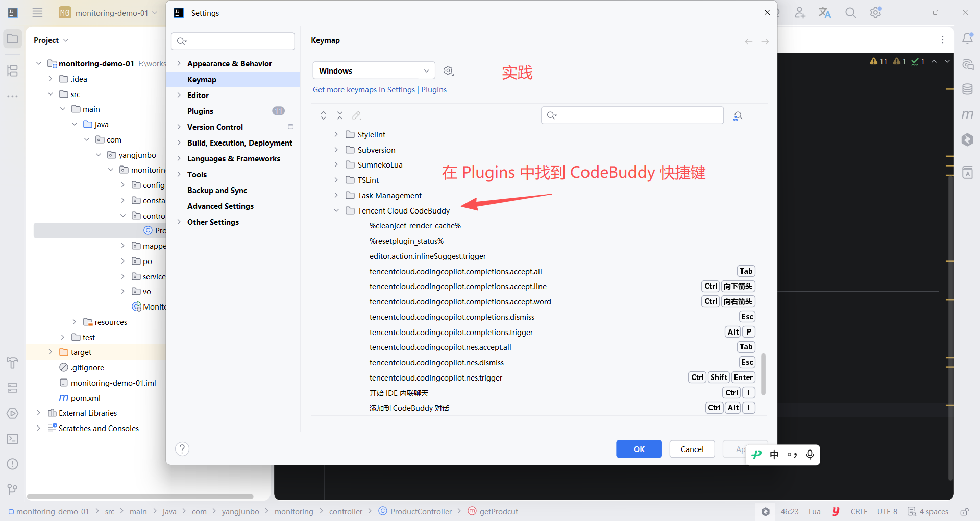Open the Services tool window icon
This screenshot has height=521, width=980.
click(x=13, y=388)
